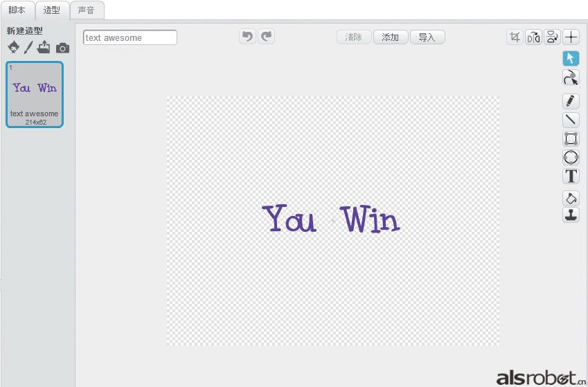Choose new costume from library icon

(x=13, y=47)
